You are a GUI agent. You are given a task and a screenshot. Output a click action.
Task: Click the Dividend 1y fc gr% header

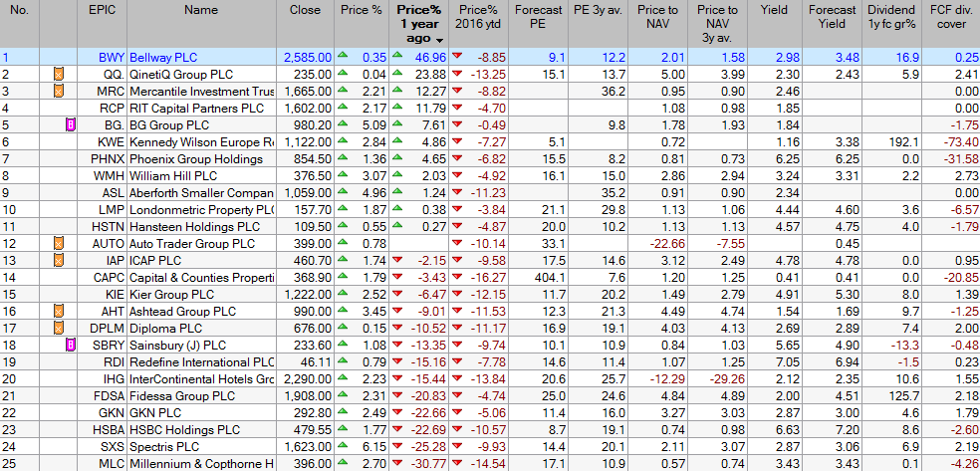[891, 24]
